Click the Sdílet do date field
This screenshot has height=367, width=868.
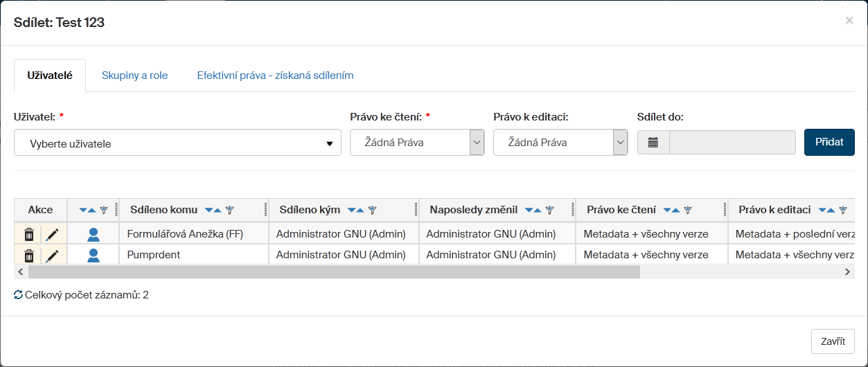732,143
